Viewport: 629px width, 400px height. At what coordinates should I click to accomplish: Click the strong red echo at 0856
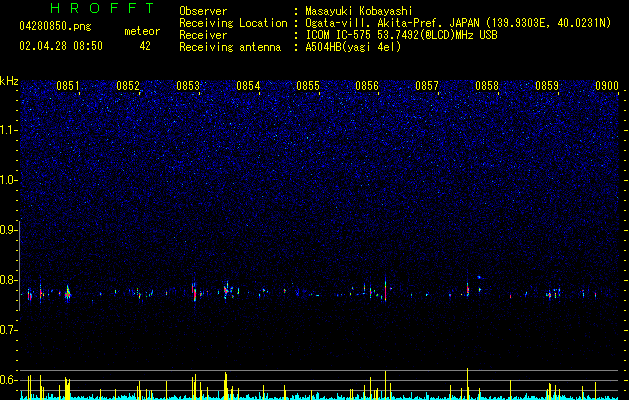click(386, 290)
